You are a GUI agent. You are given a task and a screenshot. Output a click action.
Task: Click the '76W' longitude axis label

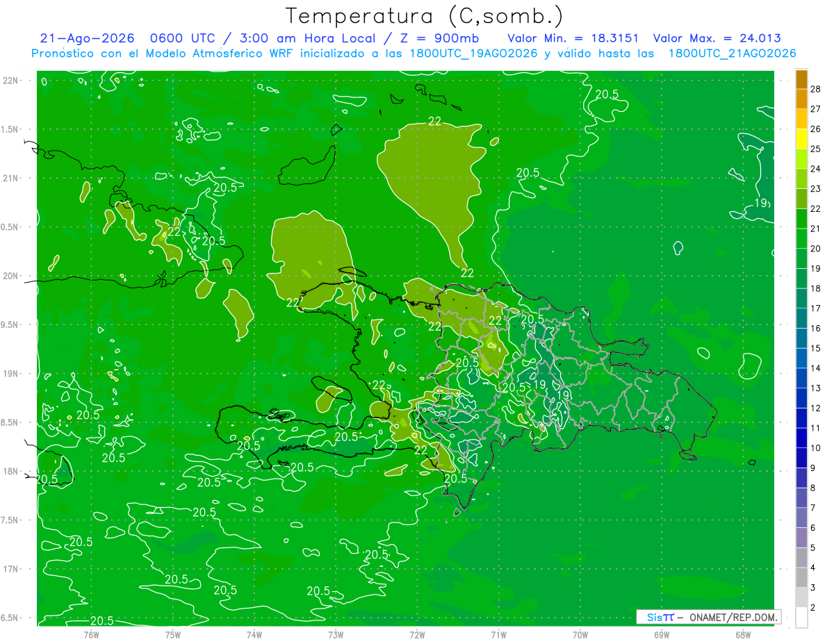pos(91,634)
